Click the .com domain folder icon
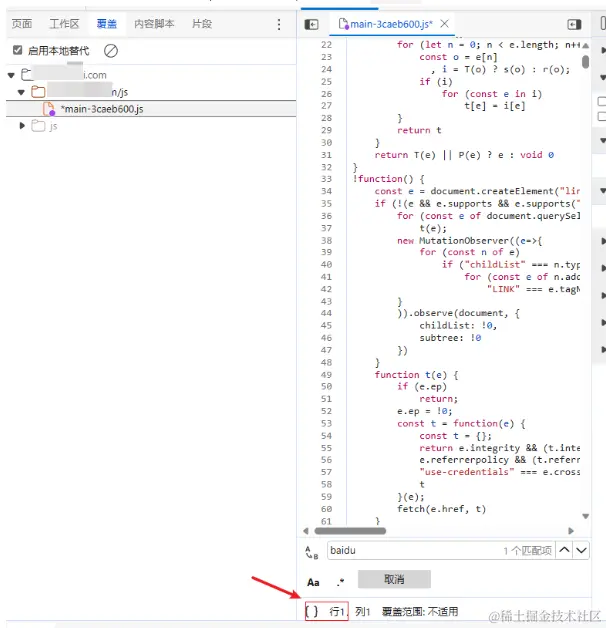 27,74
